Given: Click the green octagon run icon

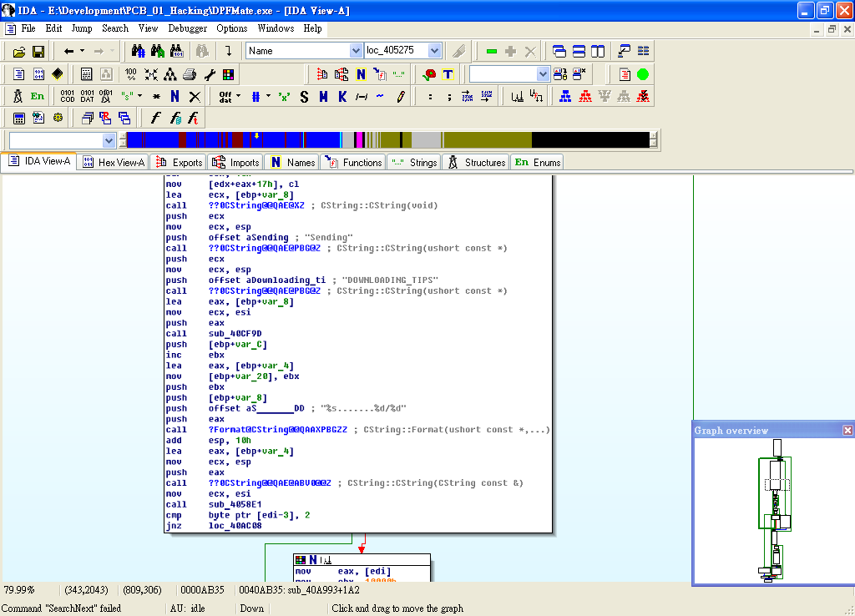Looking at the screenshot, I should coord(643,74).
